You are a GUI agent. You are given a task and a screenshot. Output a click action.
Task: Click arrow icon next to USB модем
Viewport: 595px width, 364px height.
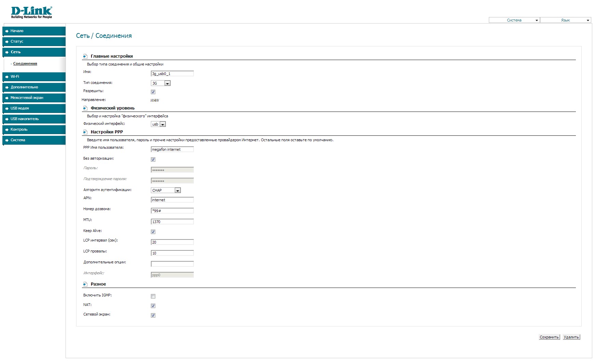[7, 108]
